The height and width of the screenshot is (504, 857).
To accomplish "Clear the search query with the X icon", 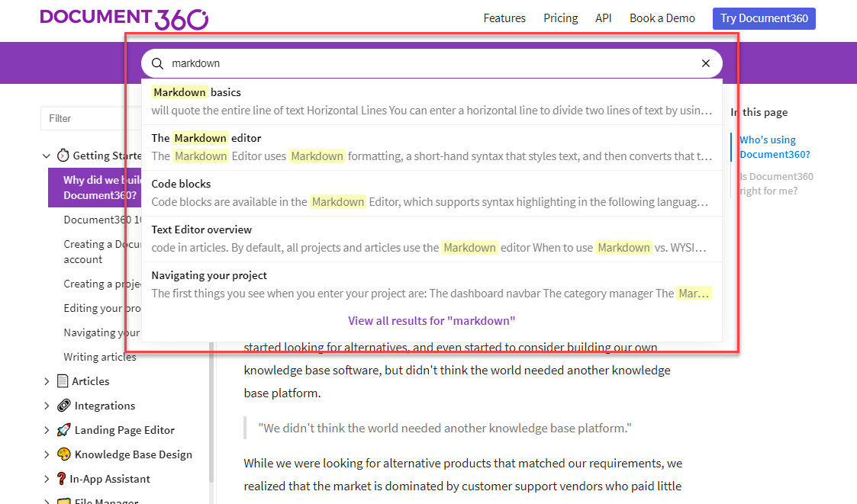I will 705,63.
